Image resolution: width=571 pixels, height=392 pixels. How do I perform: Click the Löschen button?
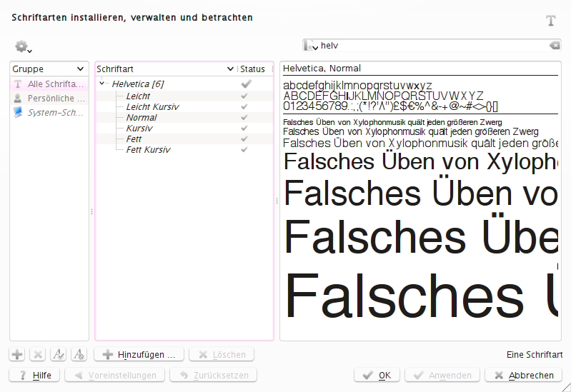point(222,354)
